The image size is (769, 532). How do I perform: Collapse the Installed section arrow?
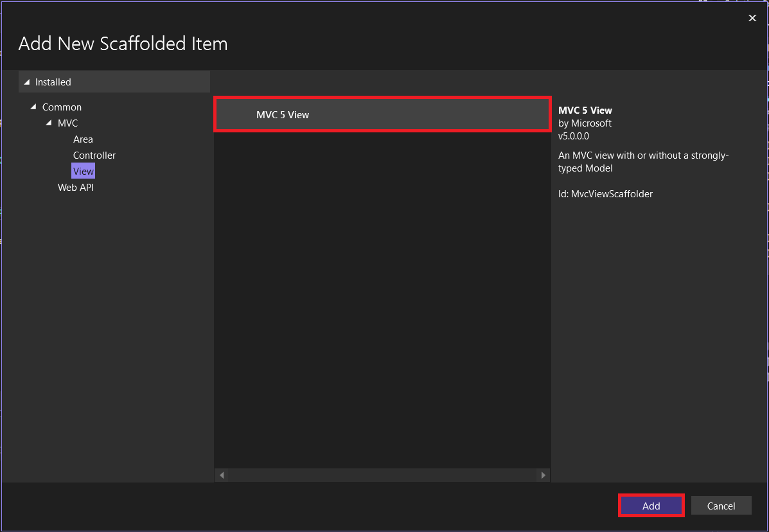(x=26, y=82)
